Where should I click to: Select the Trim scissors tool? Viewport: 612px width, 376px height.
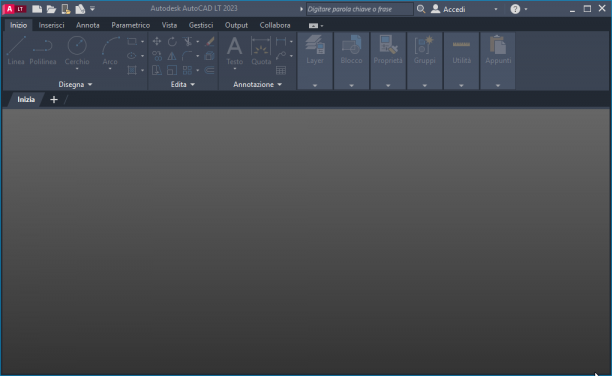point(188,41)
